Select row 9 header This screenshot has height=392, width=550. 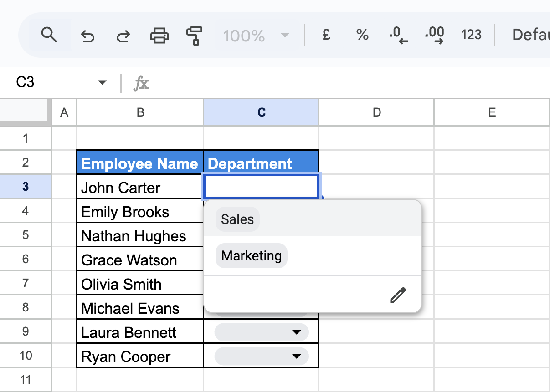point(26,331)
